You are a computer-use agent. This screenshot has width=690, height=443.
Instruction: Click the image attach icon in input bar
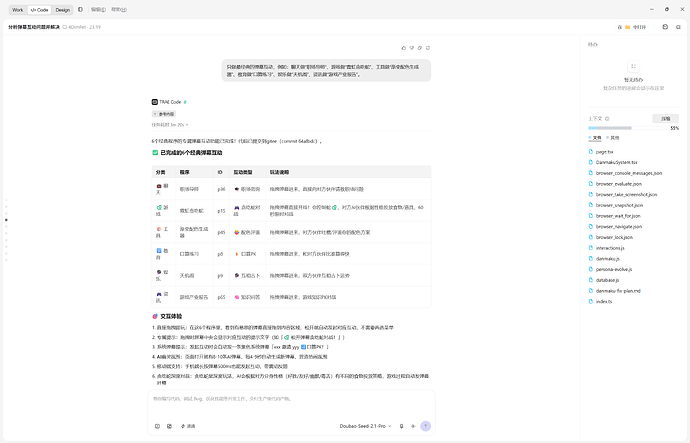[x=169, y=426]
